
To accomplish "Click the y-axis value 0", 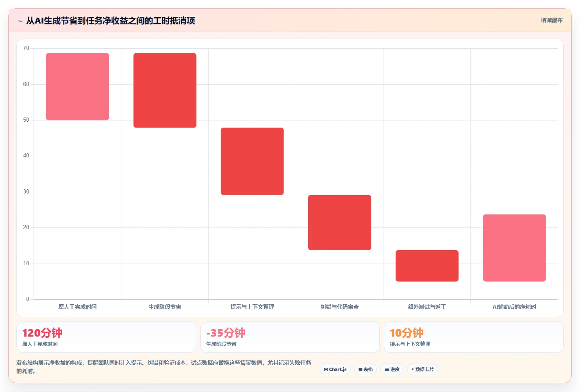I will coord(28,299).
